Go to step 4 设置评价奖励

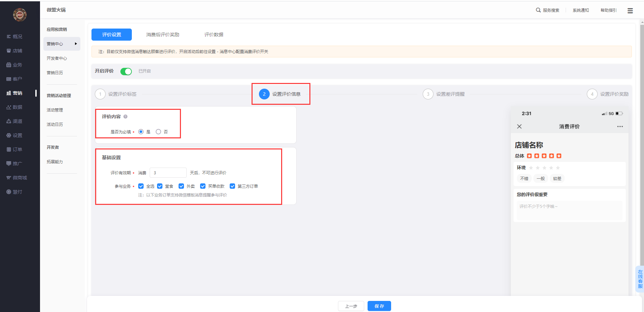point(608,94)
